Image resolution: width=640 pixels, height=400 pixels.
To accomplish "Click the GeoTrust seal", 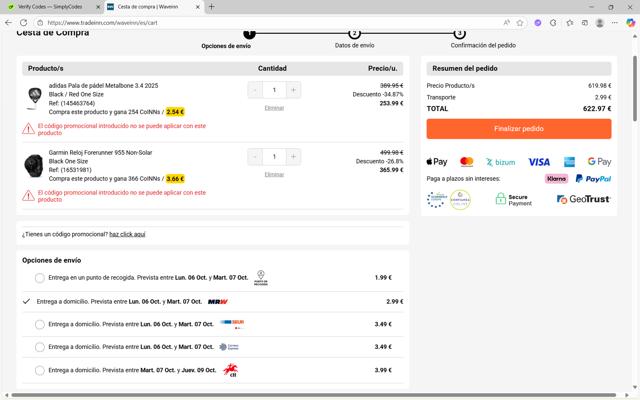I will 584,199.
